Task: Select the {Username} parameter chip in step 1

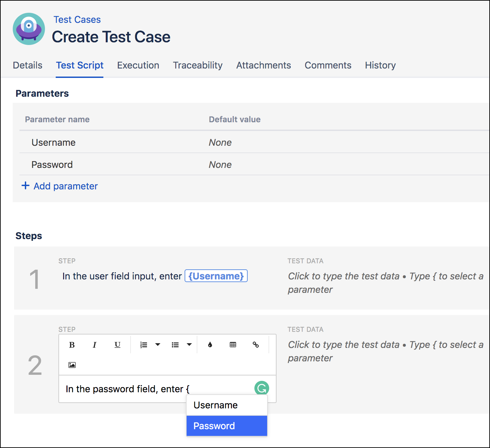Action: point(216,276)
